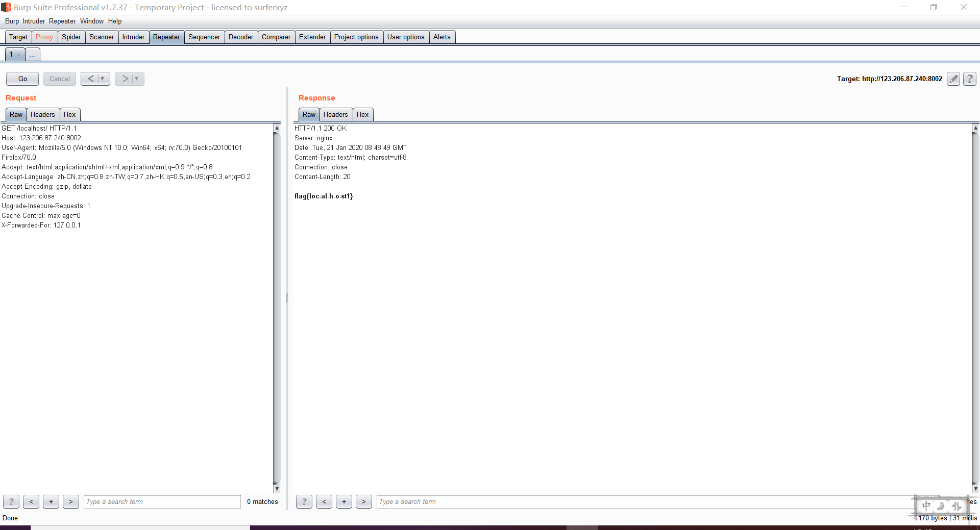Add new Repeater tab with the ... tab

(32, 54)
